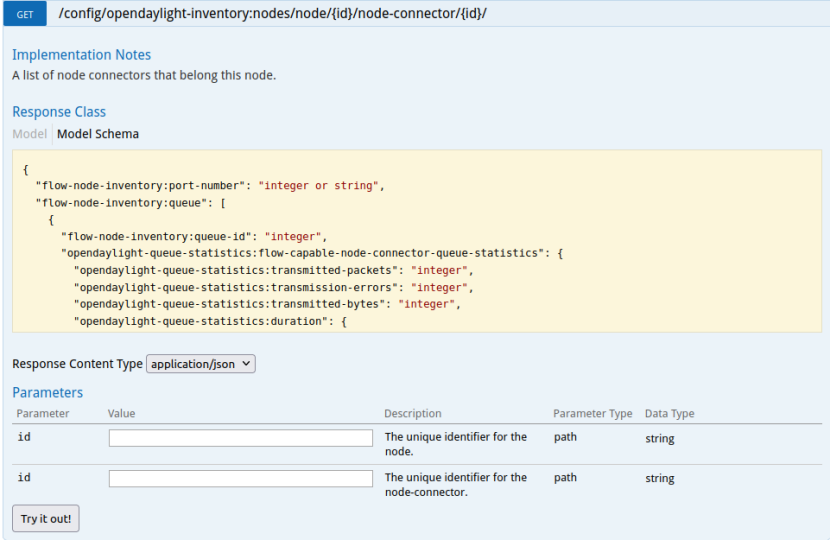Focus the node-connector id value field

point(240,479)
